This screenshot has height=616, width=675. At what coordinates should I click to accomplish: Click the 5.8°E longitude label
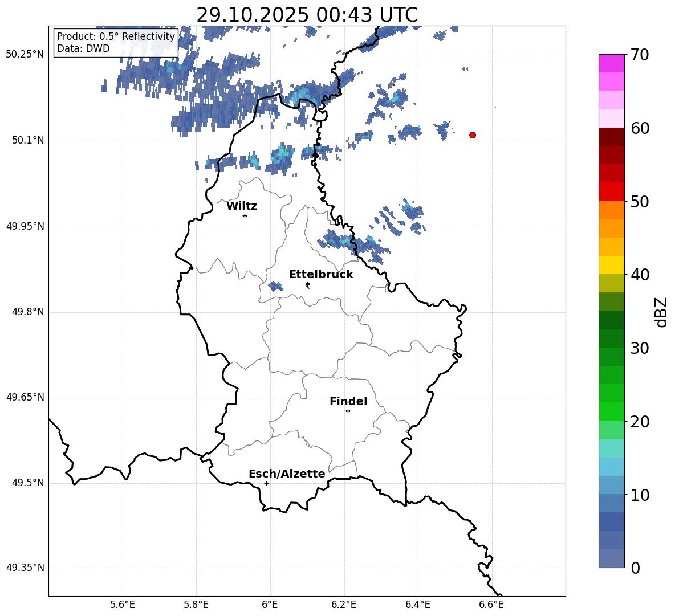click(196, 605)
